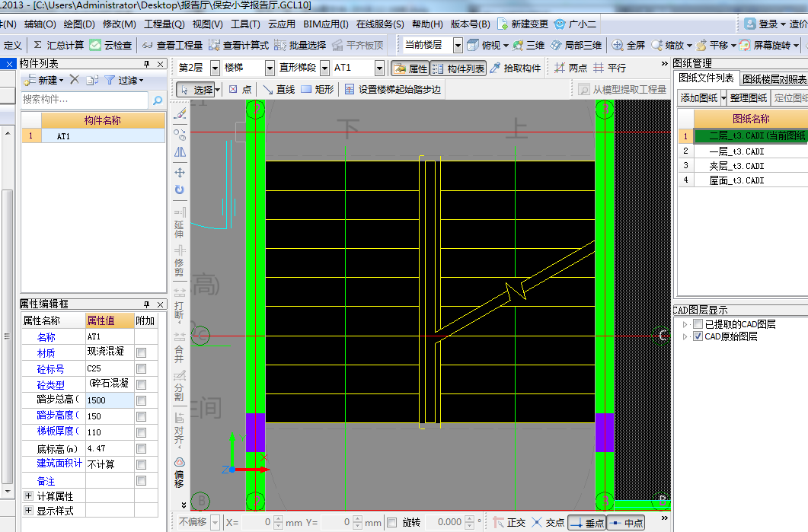Click the 搜索构件 search field

pos(85,100)
